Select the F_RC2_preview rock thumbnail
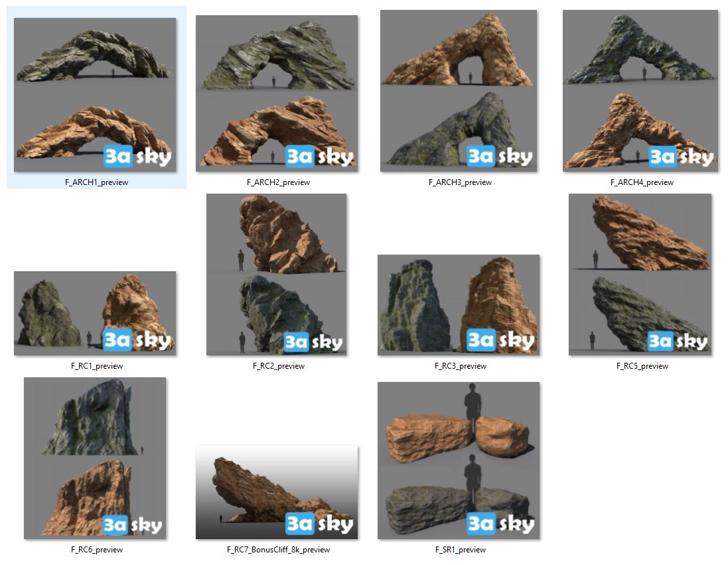 [x=277, y=275]
